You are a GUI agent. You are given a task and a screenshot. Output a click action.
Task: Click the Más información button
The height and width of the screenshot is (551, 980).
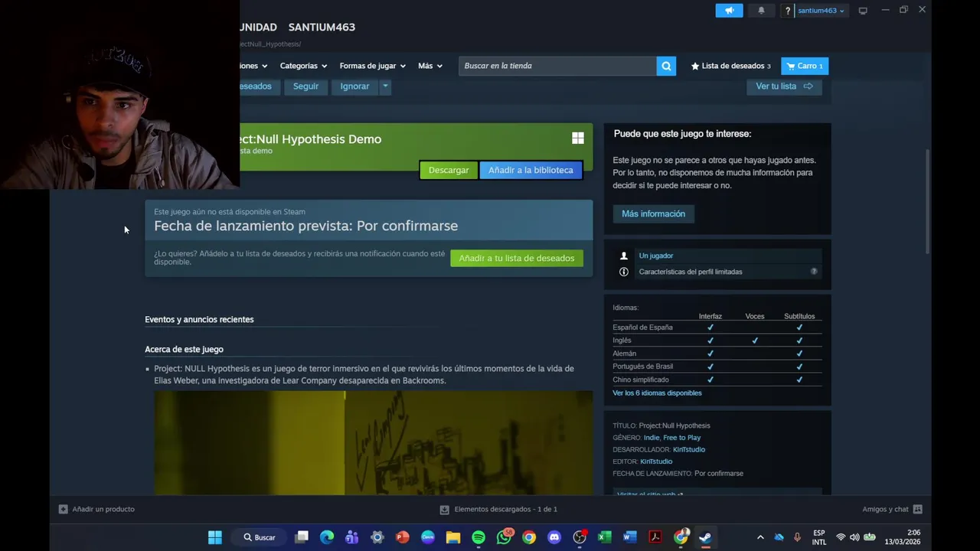coord(653,214)
